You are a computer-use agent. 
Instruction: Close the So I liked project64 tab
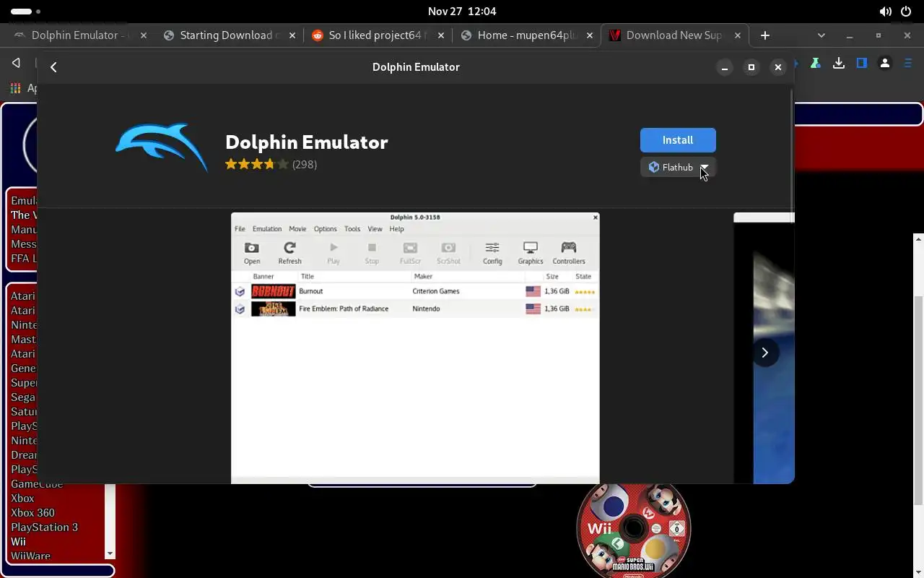click(x=441, y=35)
